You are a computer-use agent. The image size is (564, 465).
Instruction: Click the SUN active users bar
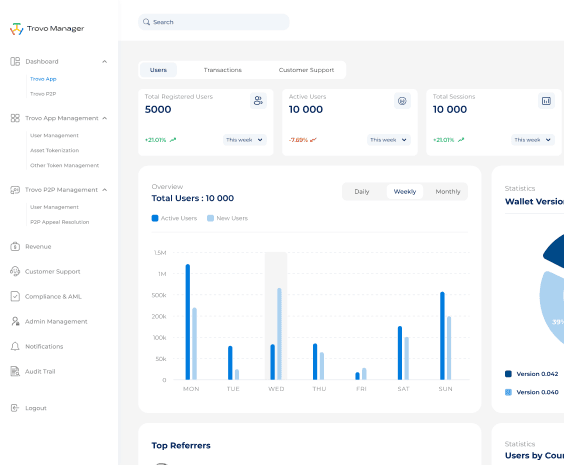(x=442, y=336)
